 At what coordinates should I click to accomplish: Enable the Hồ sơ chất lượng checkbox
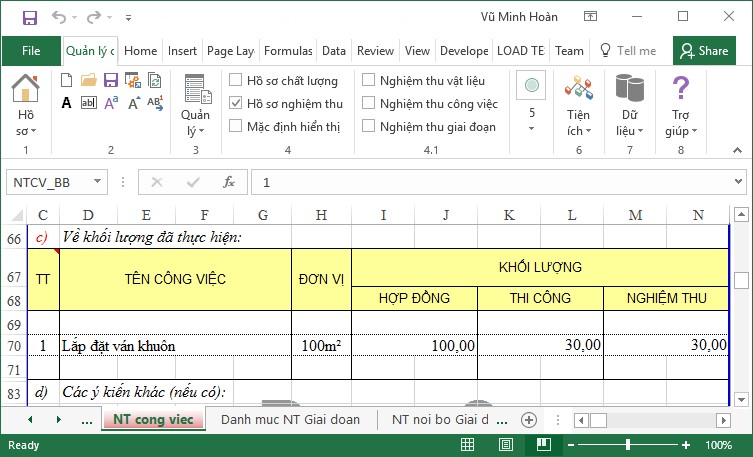pyautogui.click(x=236, y=80)
